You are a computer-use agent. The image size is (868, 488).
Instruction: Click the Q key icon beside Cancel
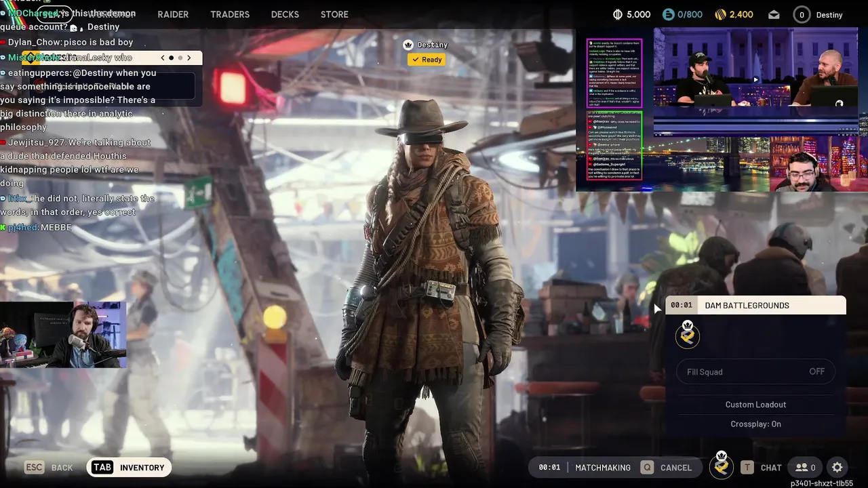tap(647, 467)
